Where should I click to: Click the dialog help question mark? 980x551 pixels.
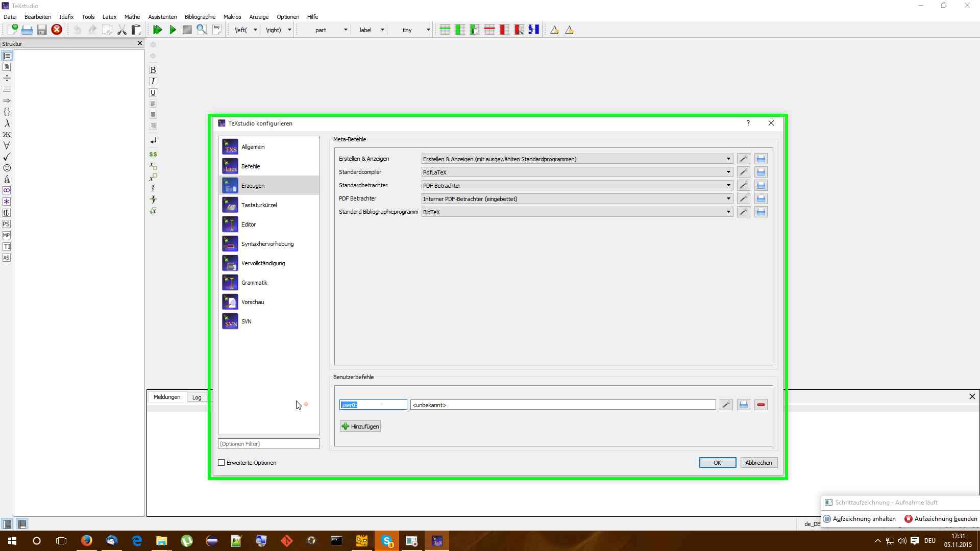[x=748, y=123]
